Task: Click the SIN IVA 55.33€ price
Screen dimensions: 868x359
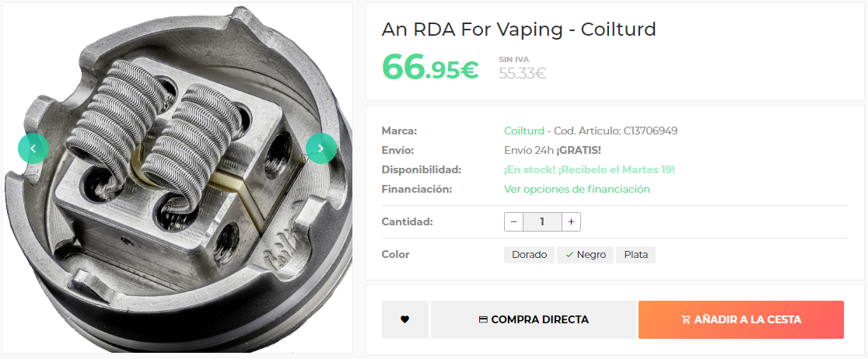Action: click(522, 68)
